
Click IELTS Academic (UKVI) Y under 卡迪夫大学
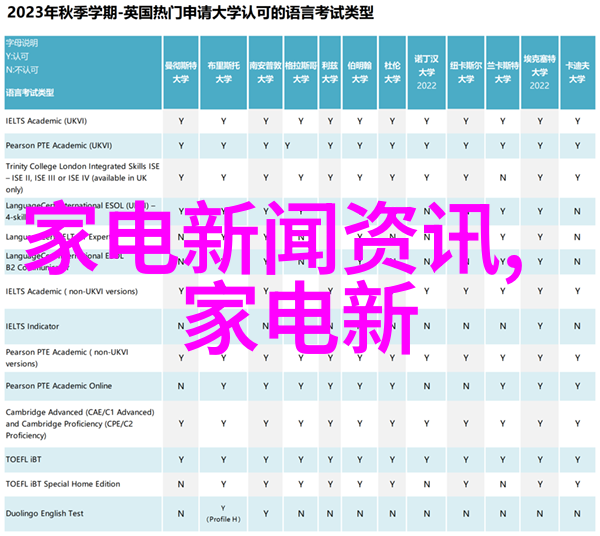click(577, 121)
